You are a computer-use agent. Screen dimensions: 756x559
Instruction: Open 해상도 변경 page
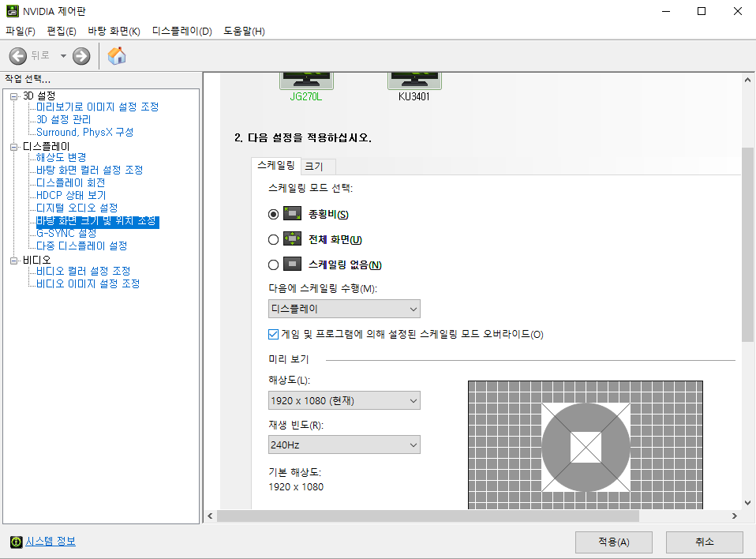62,157
